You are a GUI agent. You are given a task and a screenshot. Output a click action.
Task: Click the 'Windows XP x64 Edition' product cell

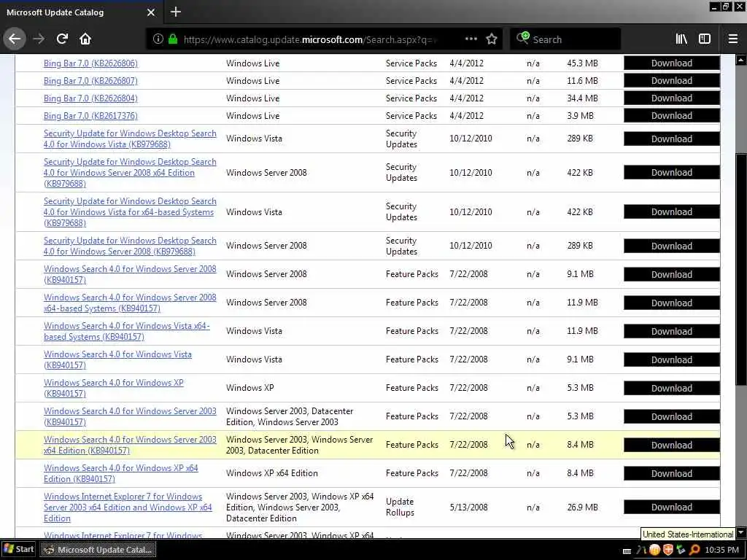coord(271,473)
